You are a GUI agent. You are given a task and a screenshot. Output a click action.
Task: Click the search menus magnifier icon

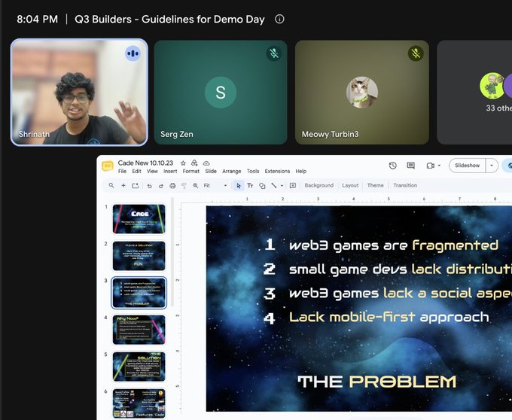[x=111, y=185]
